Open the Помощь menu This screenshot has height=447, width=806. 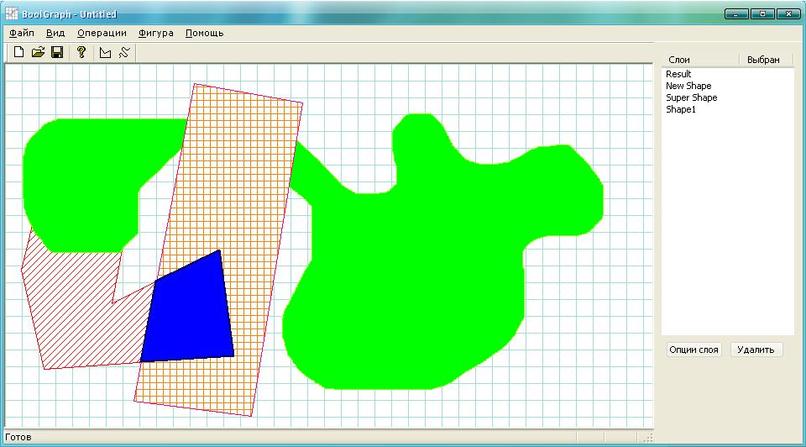click(204, 33)
